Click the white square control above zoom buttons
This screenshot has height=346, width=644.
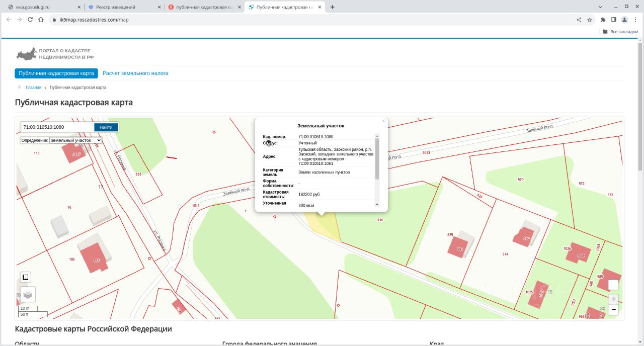(613, 285)
